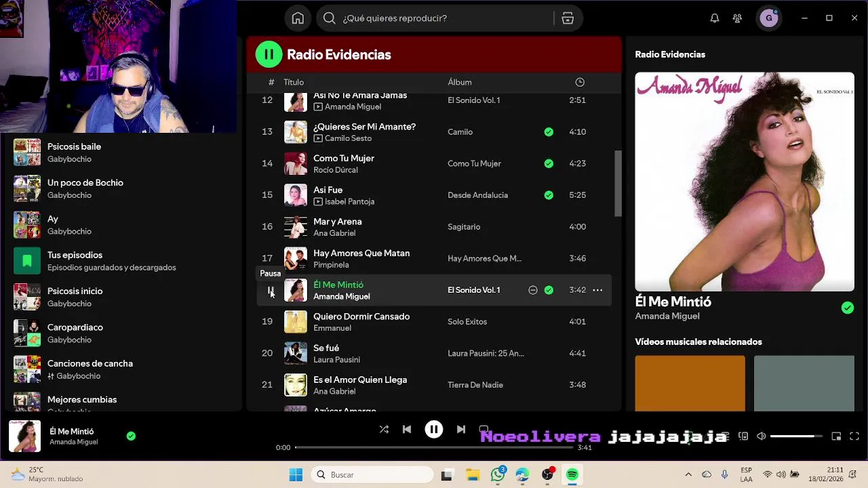Seek within the song progress bar
This screenshot has width=868, height=488.
pos(434,447)
